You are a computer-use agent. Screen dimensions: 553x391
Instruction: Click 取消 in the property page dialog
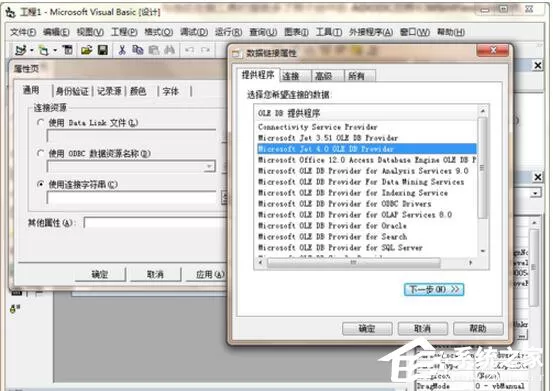point(155,274)
